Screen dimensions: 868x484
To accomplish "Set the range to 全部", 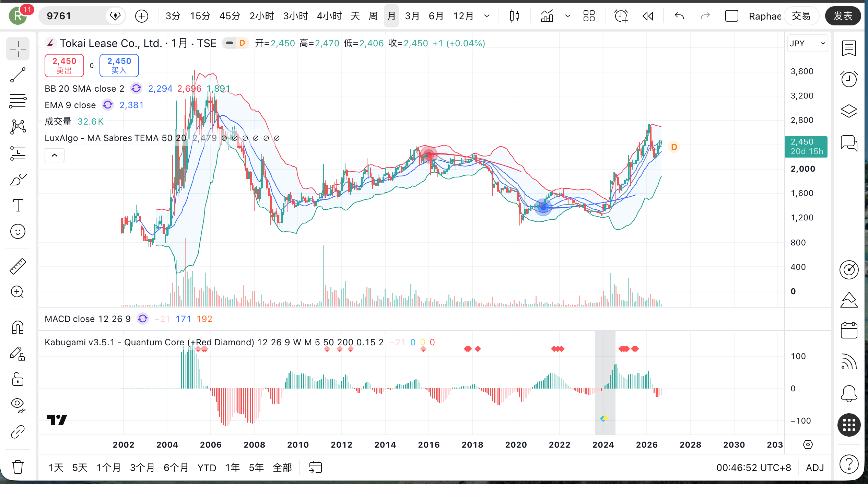I will coord(282,468).
